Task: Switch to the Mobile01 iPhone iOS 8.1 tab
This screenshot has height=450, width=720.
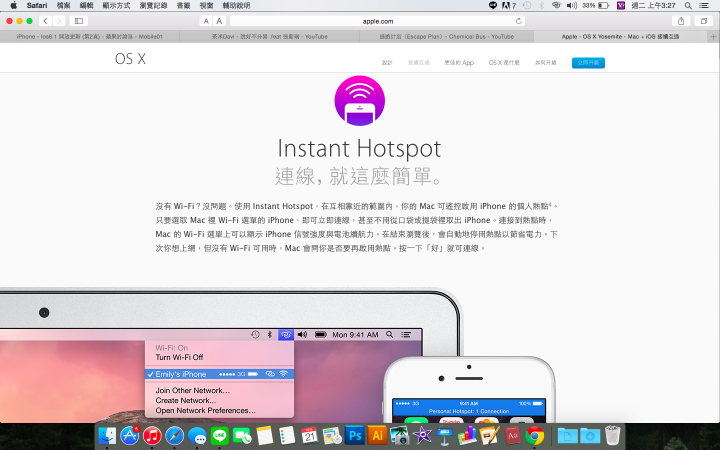Action: 90,37
